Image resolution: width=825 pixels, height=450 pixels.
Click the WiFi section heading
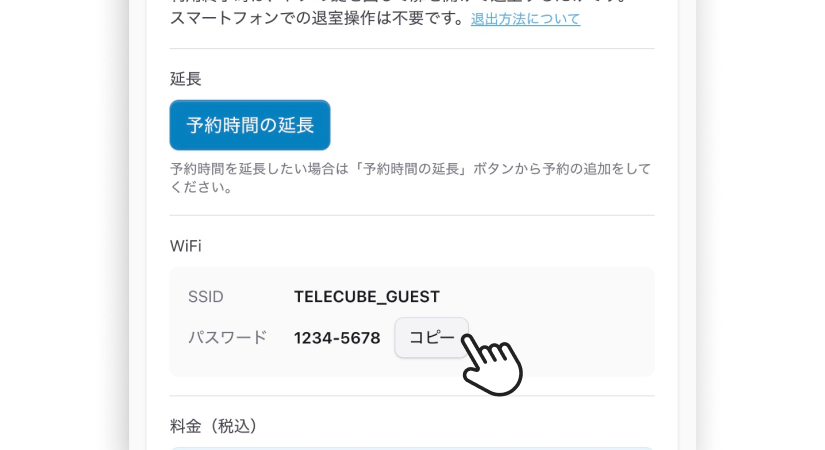point(185,246)
